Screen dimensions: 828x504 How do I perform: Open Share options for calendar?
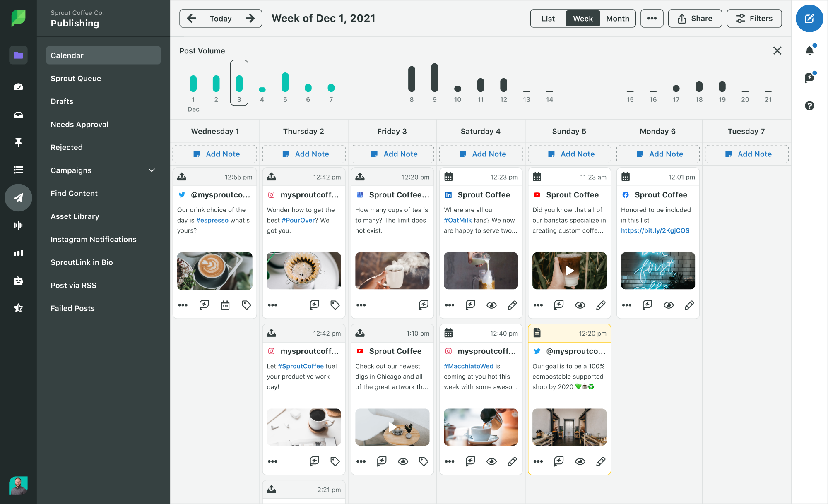pyautogui.click(x=695, y=18)
